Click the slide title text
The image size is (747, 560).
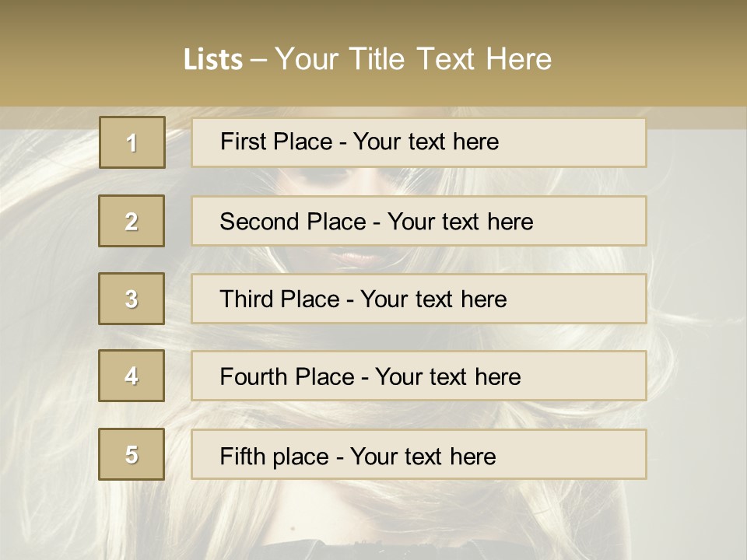[367, 59]
